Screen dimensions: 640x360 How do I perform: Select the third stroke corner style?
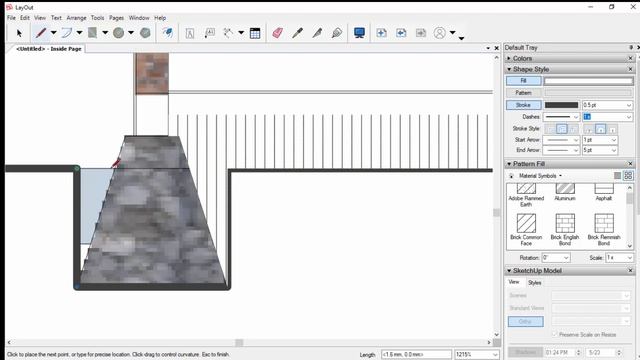[x=573, y=129]
